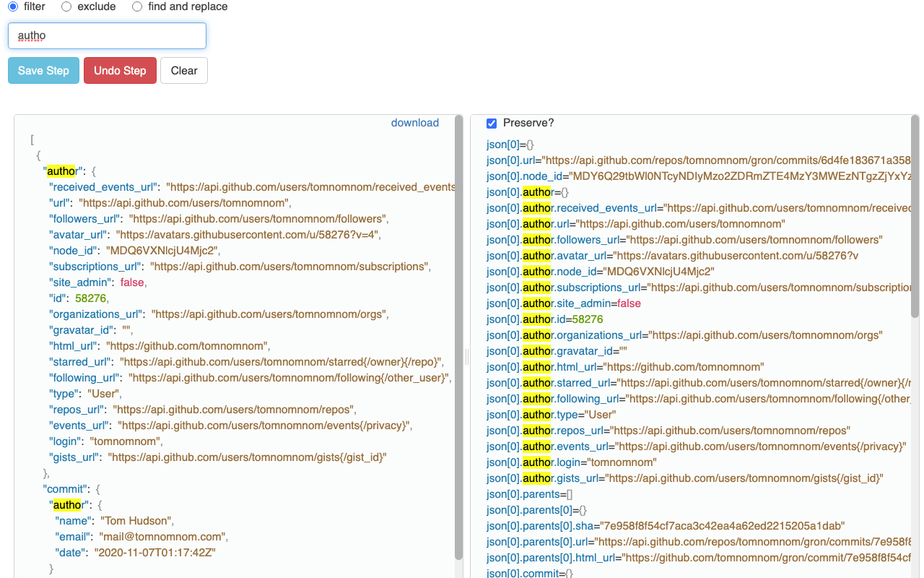924x578 pixels.
Task: Select the exclude radio option
Action: coord(66,7)
